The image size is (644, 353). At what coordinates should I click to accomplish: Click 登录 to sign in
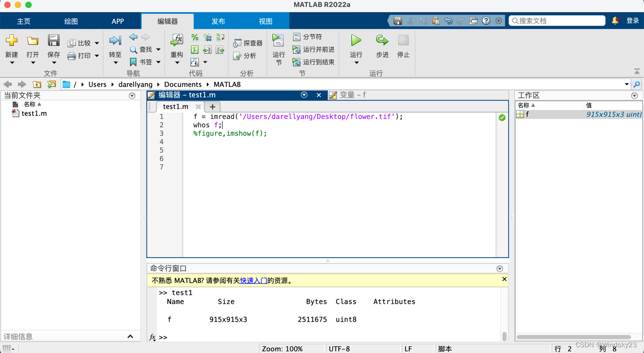tap(631, 21)
